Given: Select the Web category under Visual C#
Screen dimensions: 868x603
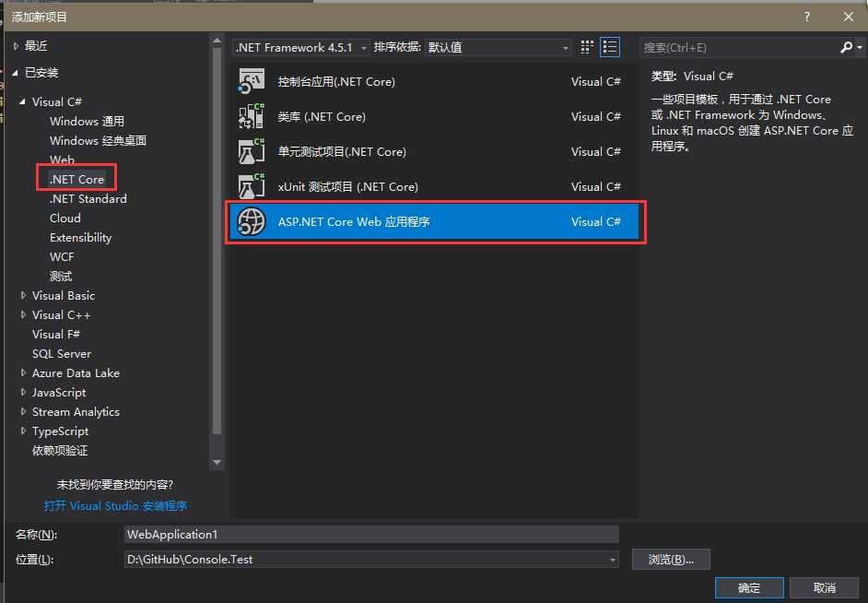Looking at the screenshot, I should click(62, 160).
